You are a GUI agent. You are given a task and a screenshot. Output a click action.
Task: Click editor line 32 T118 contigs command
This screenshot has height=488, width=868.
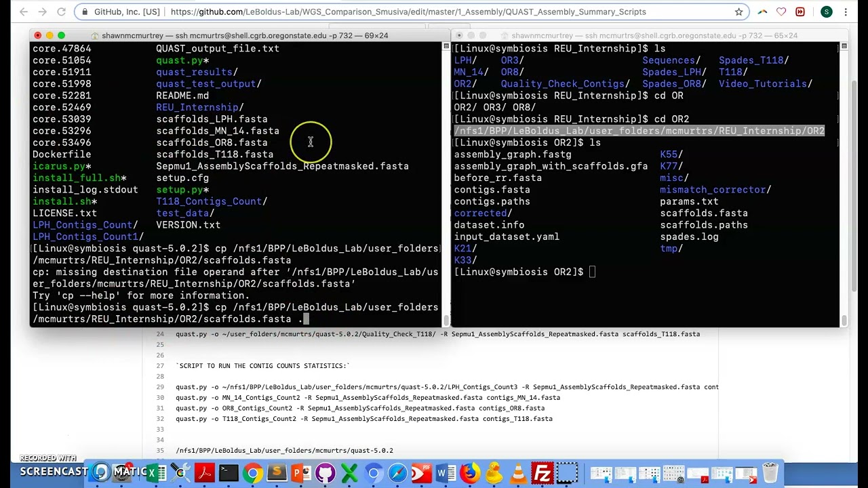pos(364,419)
